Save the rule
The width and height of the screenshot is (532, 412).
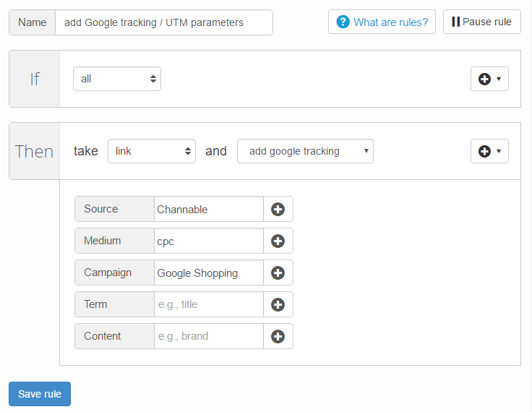[40, 394]
